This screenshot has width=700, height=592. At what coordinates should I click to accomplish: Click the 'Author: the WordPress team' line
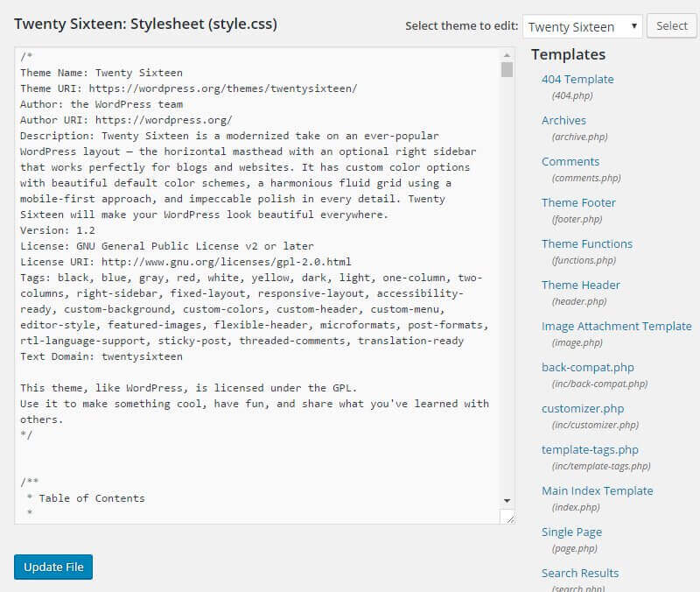(x=101, y=104)
